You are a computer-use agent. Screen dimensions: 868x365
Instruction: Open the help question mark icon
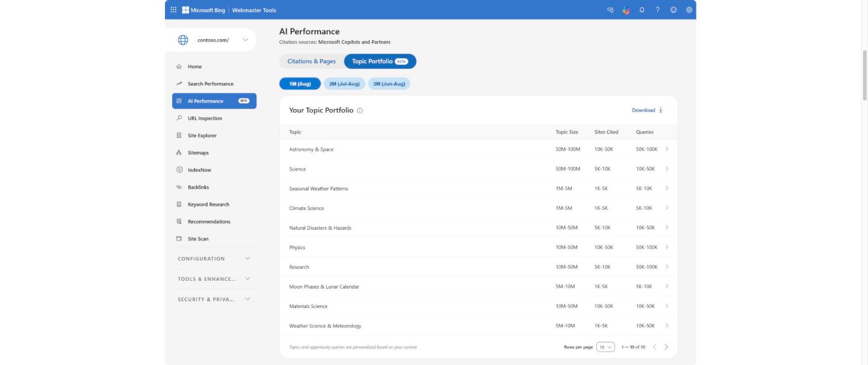pos(658,10)
